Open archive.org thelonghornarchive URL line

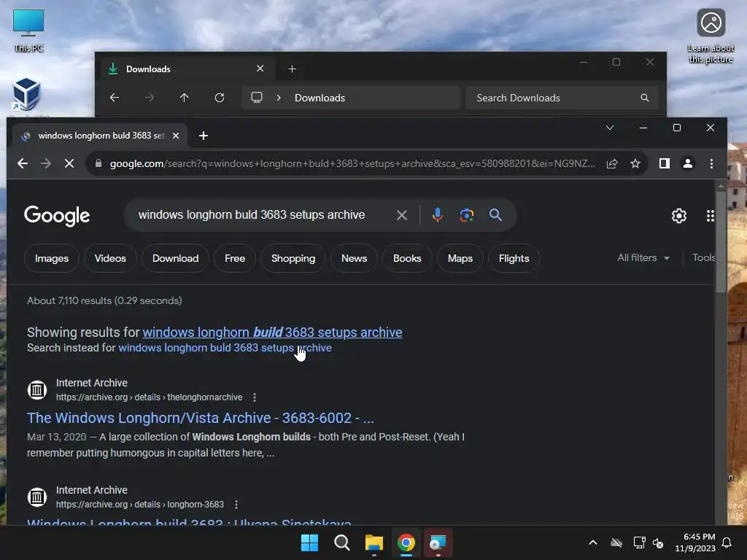pyautogui.click(x=149, y=397)
